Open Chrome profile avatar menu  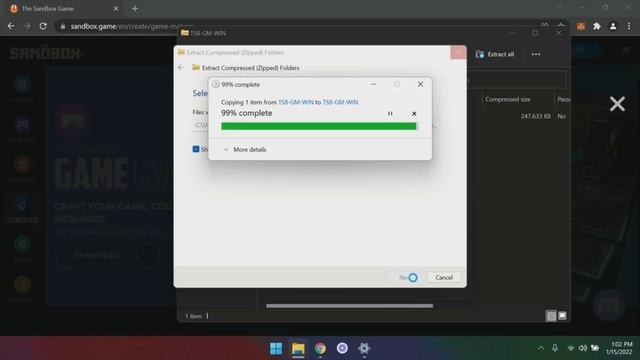click(613, 26)
